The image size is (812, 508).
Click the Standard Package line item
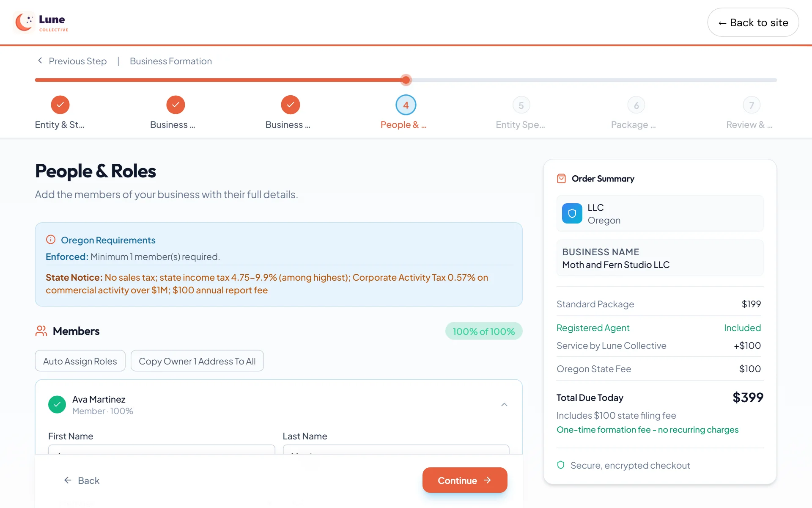pos(659,304)
